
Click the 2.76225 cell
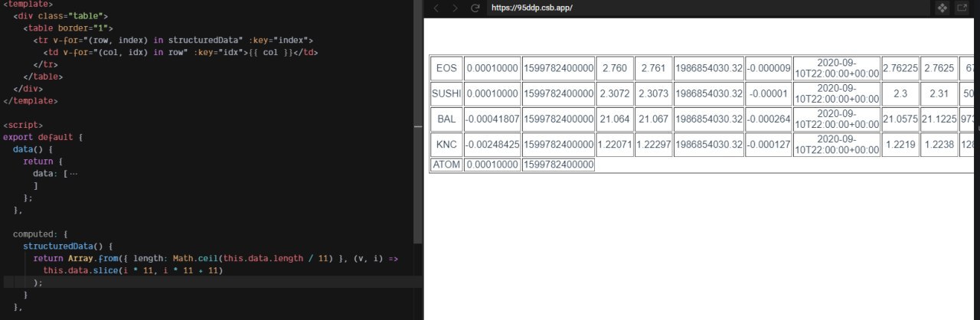[x=900, y=68]
